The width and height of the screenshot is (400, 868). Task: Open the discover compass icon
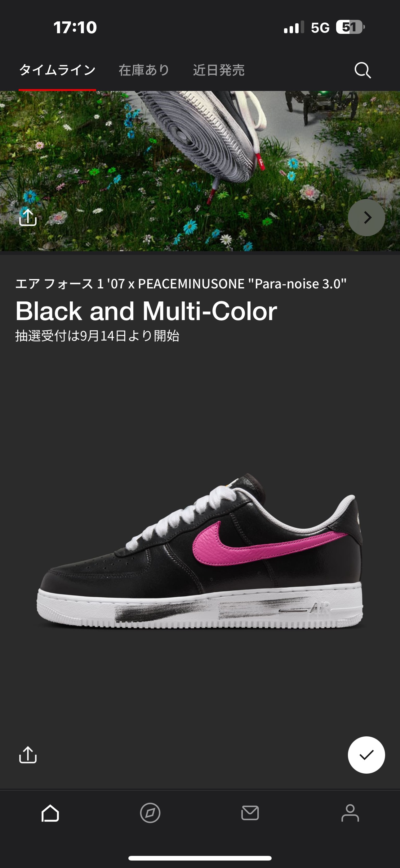pyautogui.click(x=150, y=813)
